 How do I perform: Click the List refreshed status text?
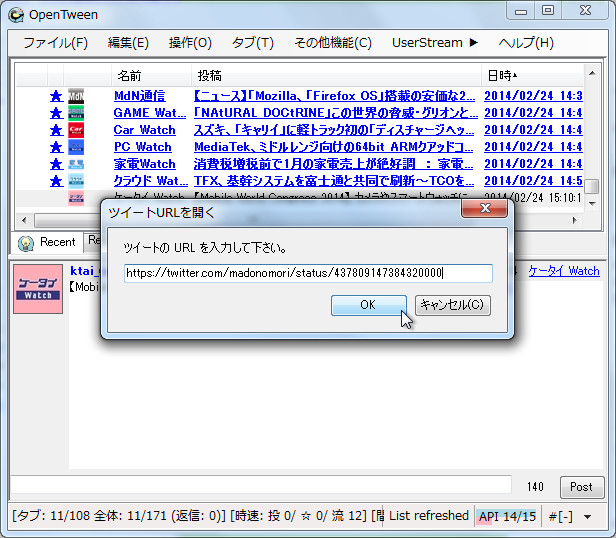point(429,516)
